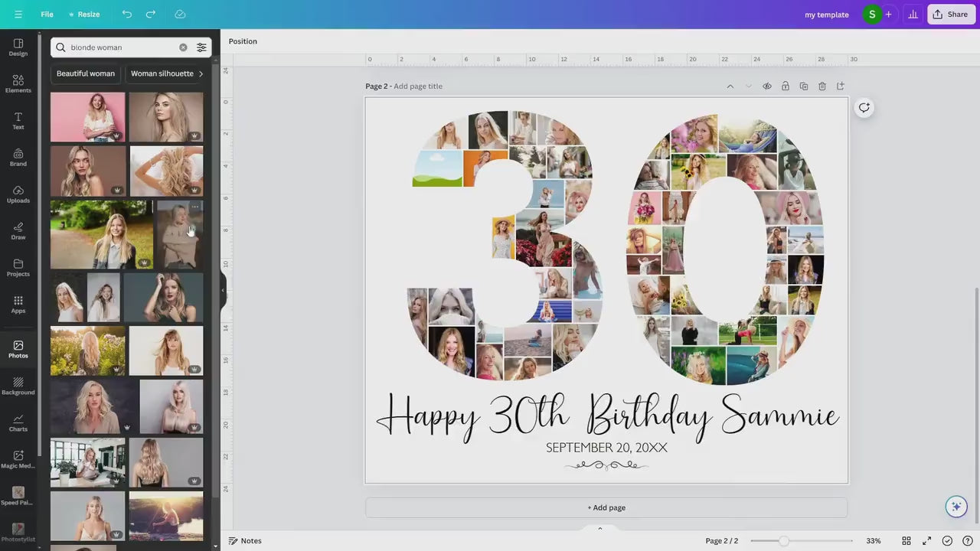Lock Page 2 with padlock icon
This screenshot has height=551, width=980.
tap(785, 86)
